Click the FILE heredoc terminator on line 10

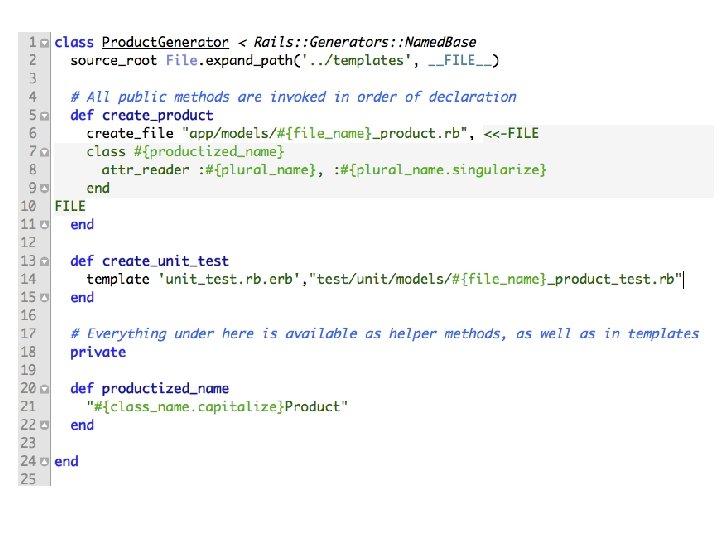tap(70, 206)
